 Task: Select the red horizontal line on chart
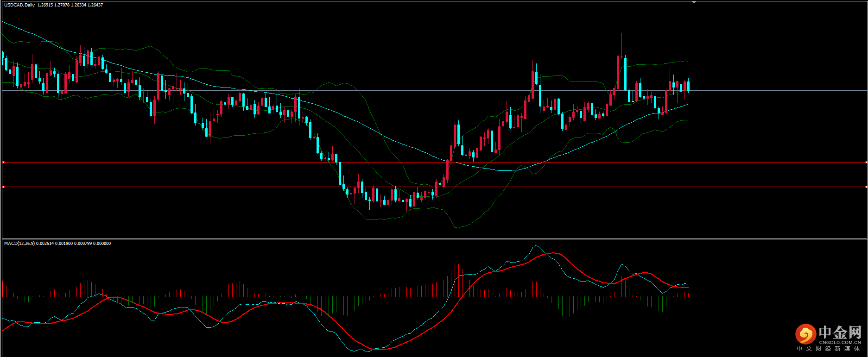coord(434,163)
